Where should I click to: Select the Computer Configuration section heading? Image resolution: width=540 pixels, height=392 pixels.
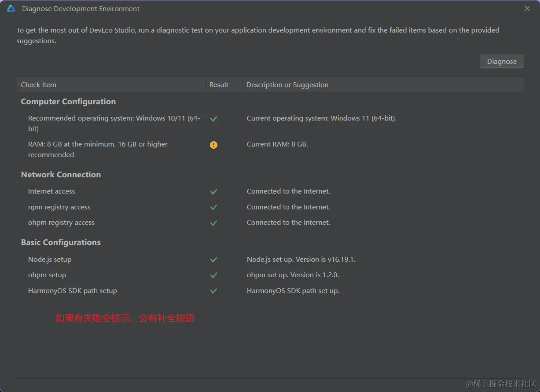[68, 102]
